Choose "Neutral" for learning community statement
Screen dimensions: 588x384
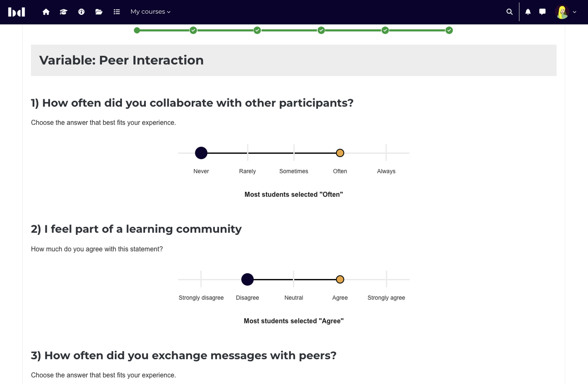tap(294, 279)
